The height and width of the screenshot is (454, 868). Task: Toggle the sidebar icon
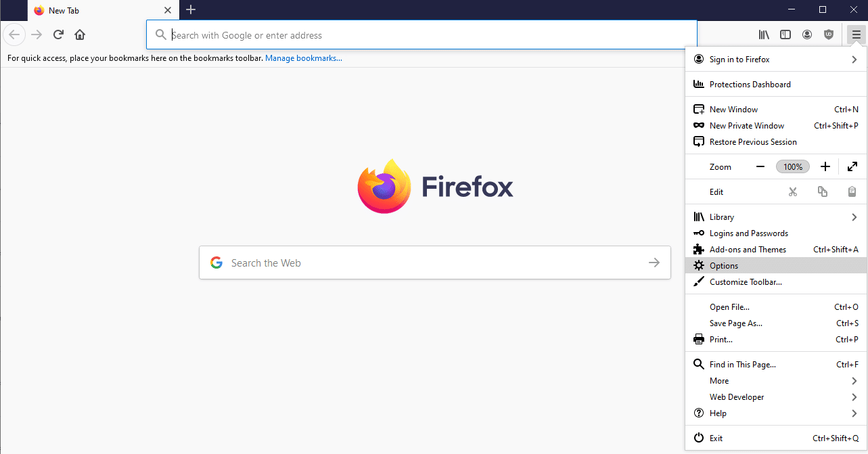pyautogui.click(x=785, y=34)
